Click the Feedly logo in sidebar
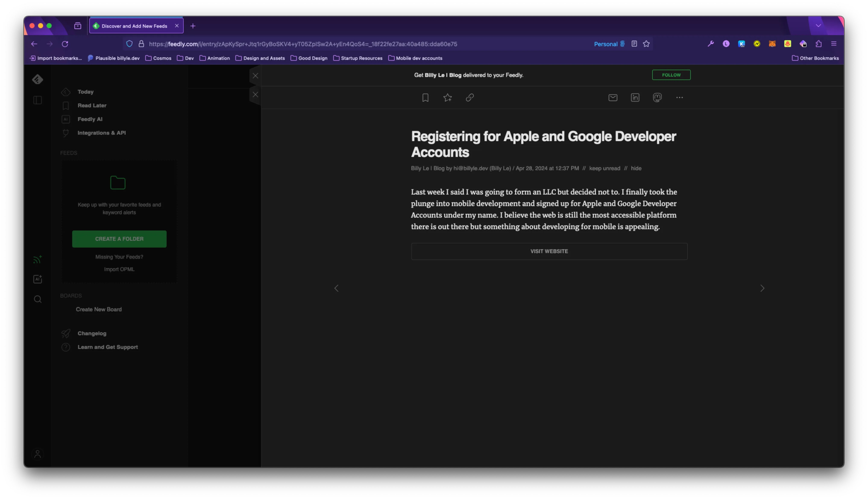Image resolution: width=868 pixels, height=499 pixels. pyautogui.click(x=38, y=79)
